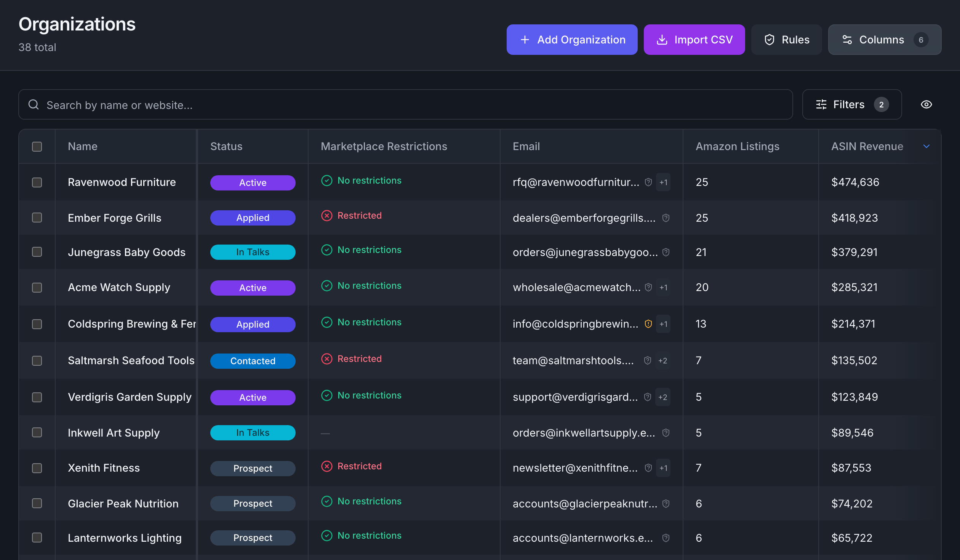Click the Add Organization button

(x=572, y=40)
